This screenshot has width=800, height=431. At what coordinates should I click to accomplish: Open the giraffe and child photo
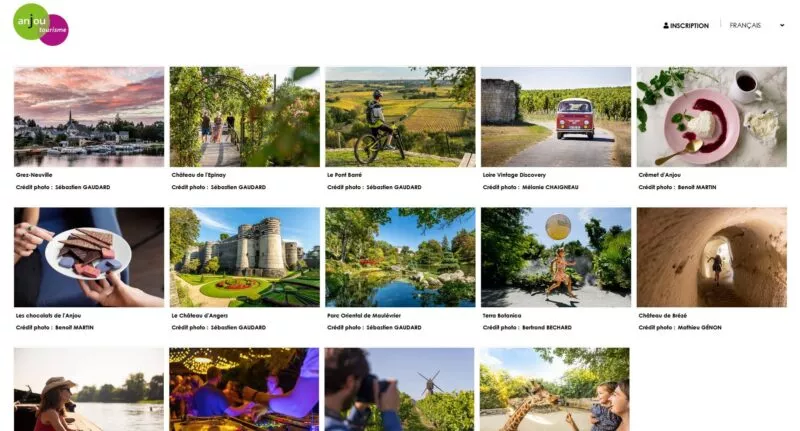(x=555, y=390)
